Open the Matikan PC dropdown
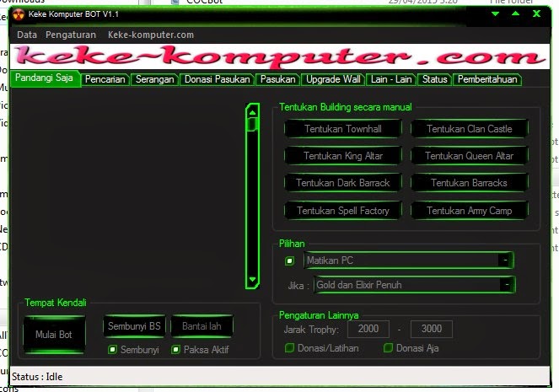 coord(408,260)
